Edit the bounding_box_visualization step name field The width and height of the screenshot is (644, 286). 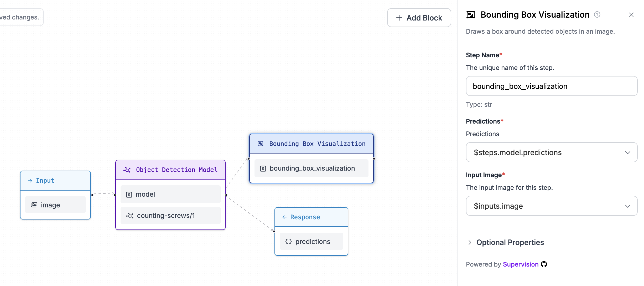551,86
